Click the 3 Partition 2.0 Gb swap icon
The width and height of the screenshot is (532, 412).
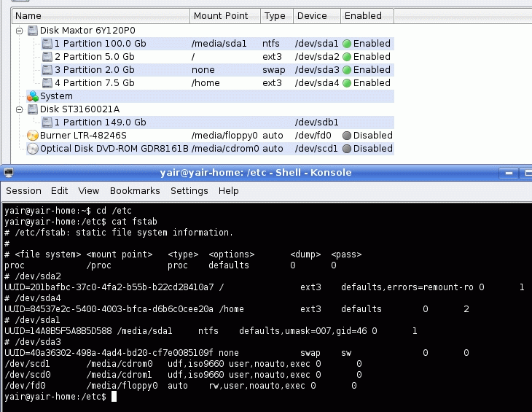pyautogui.click(x=47, y=70)
